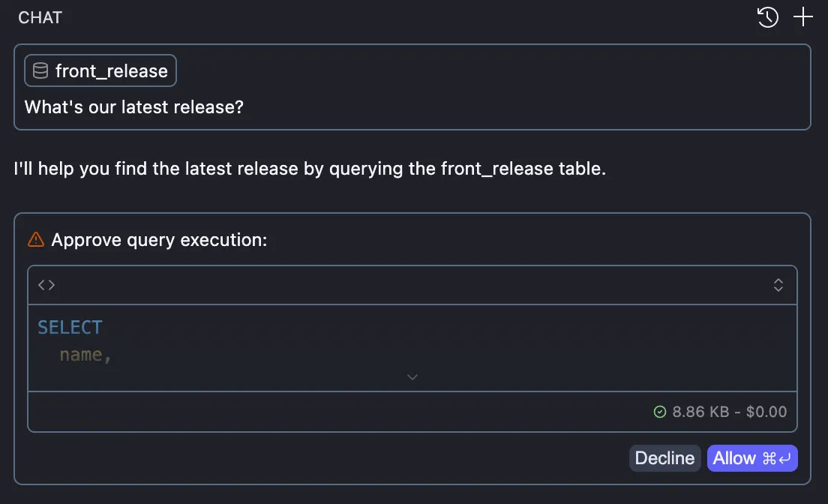Click the "What's our latest release?" message box
The height and width of the screenshot is (504, 828).
(412, 107)
